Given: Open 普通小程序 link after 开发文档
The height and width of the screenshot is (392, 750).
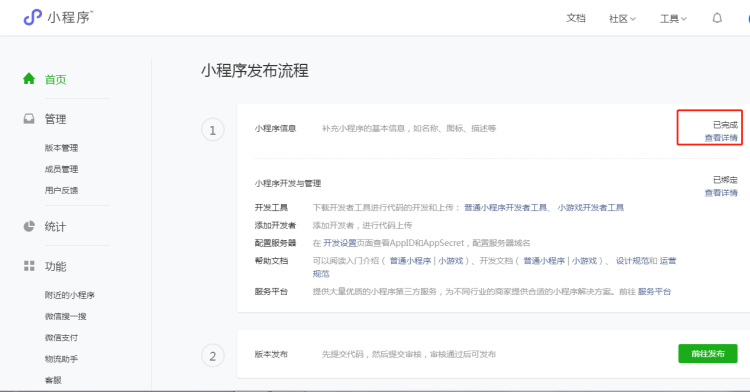Looking at the screenshot, I should point(544,261).
